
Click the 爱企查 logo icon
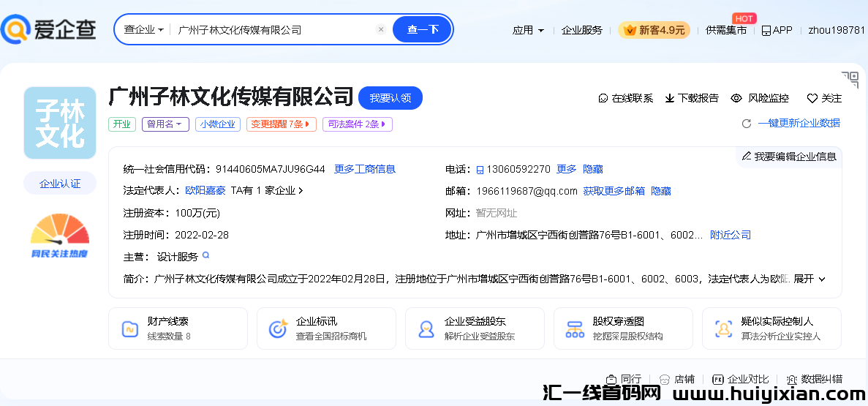coord(15,29)
